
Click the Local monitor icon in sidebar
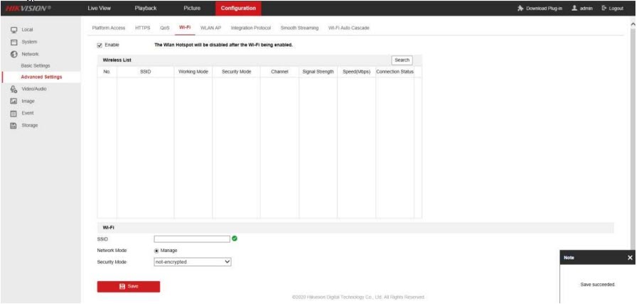[x=13, y=30]
